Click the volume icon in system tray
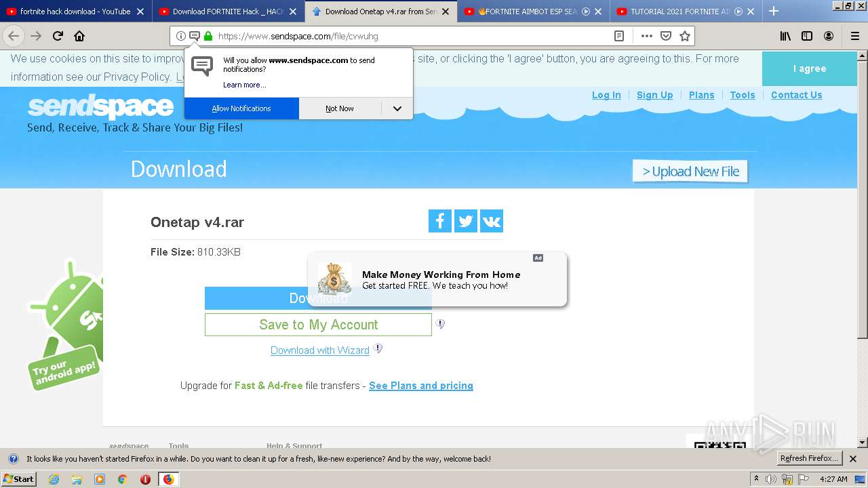Screen dimensions: 868x488 pos(771,479)
